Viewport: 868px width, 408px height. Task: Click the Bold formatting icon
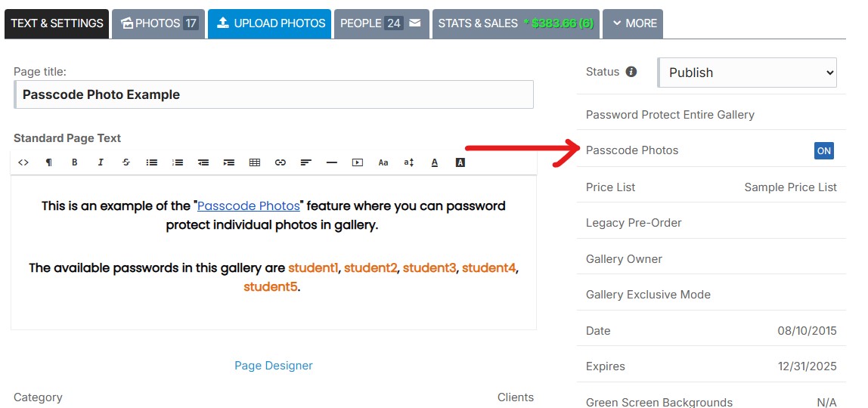75,162
